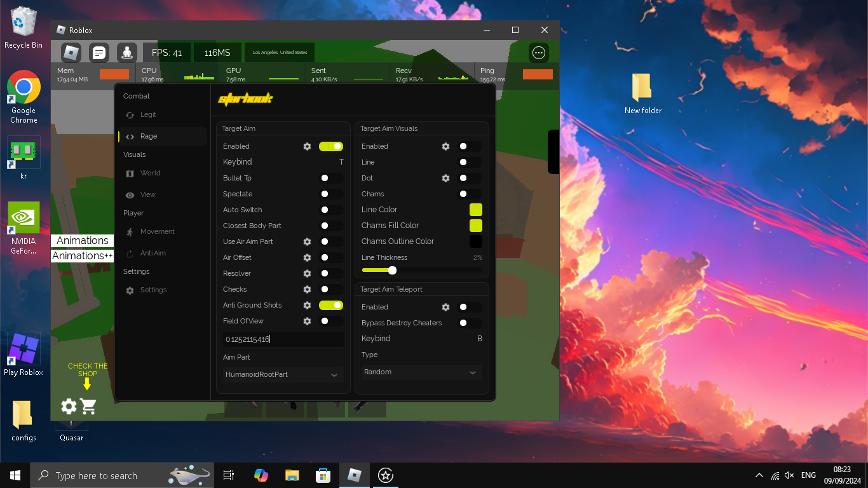The image size is (868, 488).
Task: Select the configs folder on desktop
Action: click(x=24, y=420)
